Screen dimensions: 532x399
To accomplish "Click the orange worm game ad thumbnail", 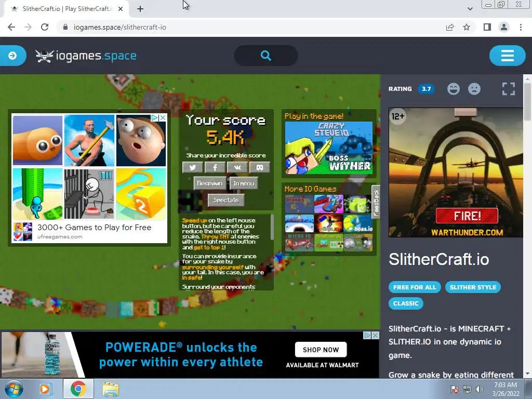I will [37, 140].
